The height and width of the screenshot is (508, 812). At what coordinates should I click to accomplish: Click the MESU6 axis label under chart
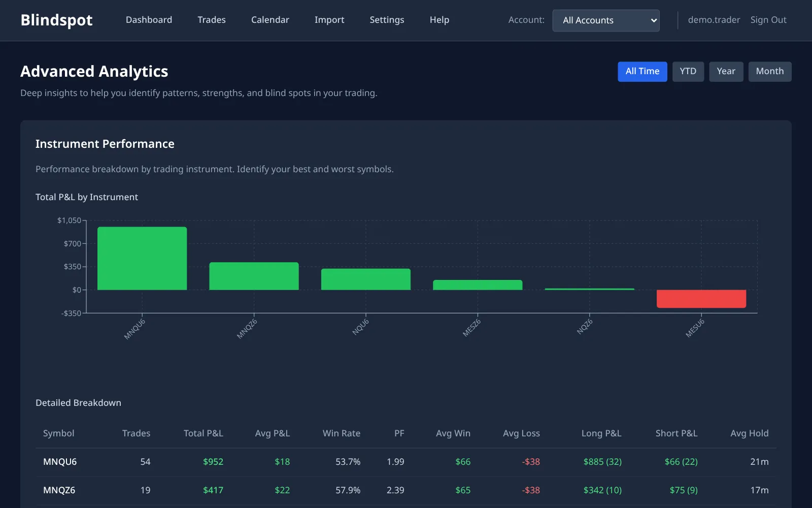tap(695, 328)
